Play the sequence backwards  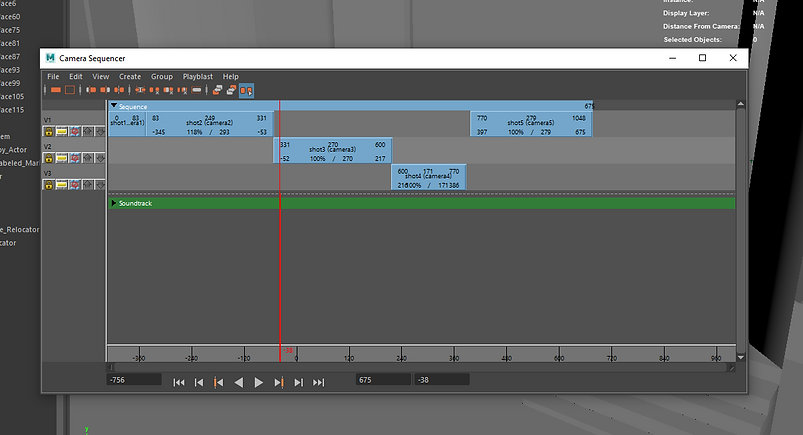(239, 382)
